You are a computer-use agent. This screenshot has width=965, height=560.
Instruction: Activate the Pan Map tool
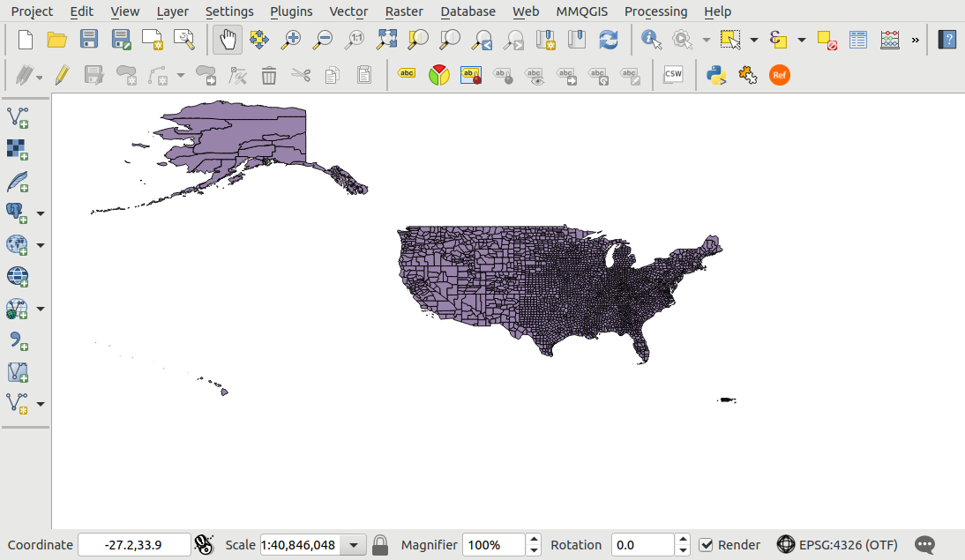point(227,40)
